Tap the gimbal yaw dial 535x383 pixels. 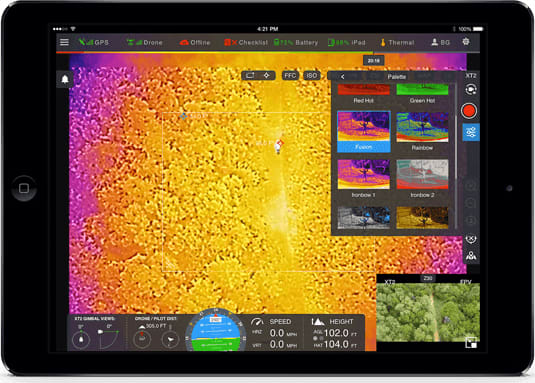point(81,339)
